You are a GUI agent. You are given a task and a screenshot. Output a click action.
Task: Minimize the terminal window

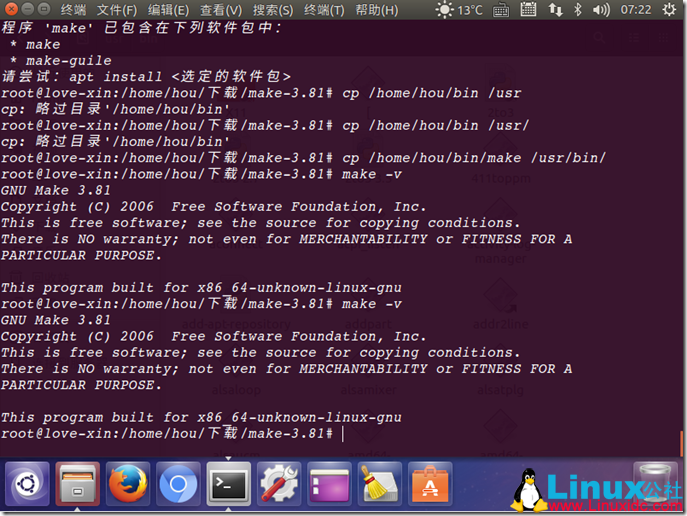pyautogui.click(x=27, y=9)
